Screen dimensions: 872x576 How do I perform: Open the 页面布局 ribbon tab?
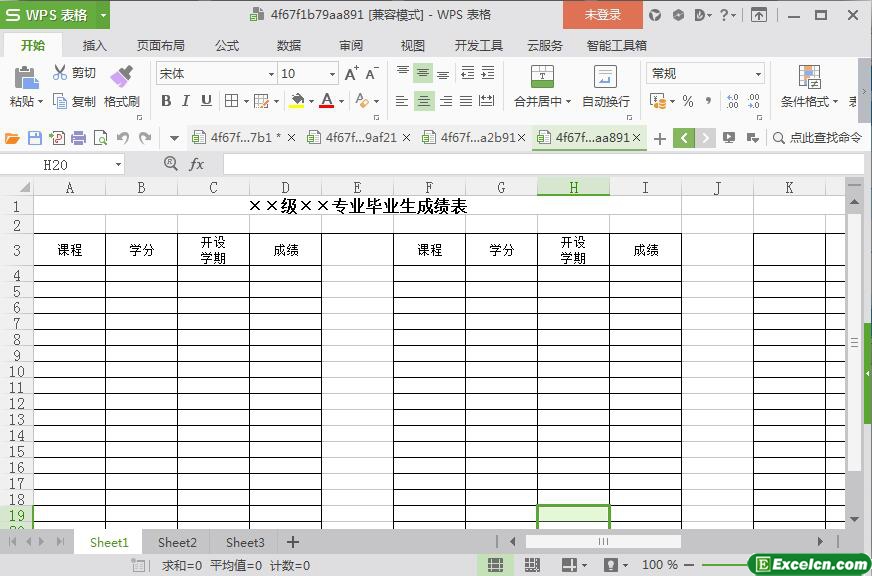click(161, 46)
